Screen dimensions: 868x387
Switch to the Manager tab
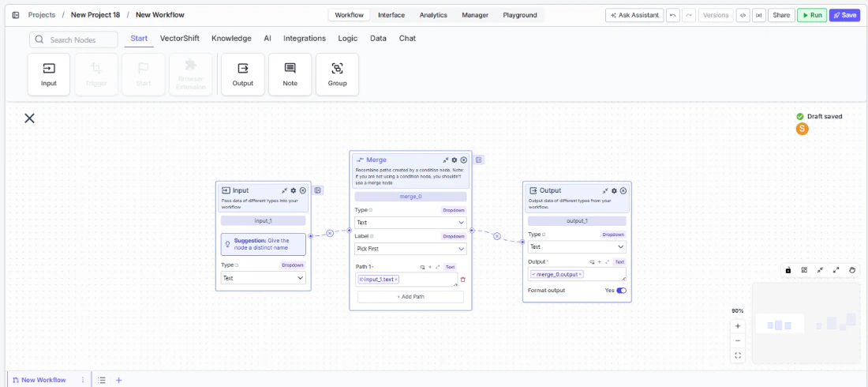(x=475, y=15)
